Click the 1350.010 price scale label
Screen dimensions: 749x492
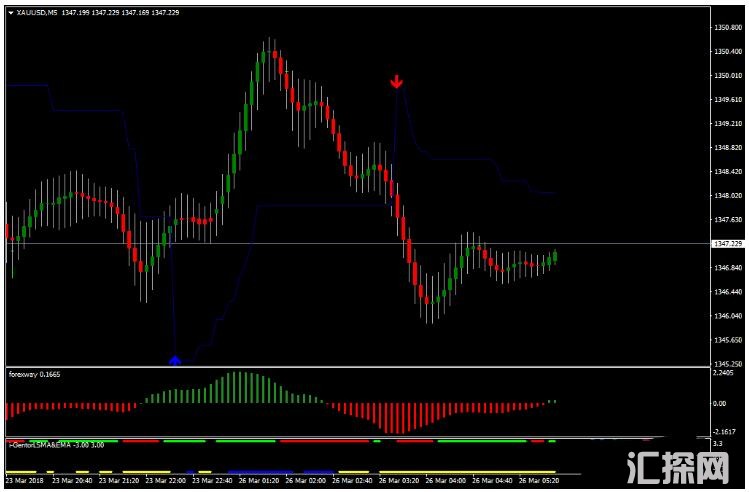[728, 75]
